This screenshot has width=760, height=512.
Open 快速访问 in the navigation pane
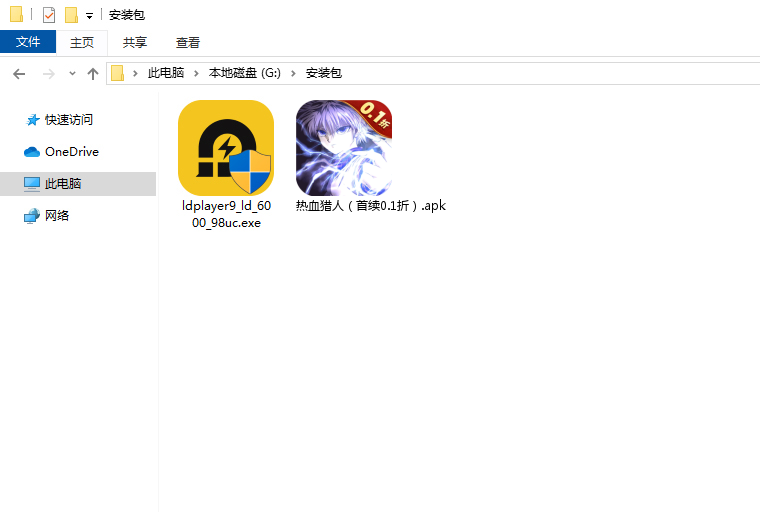click(x=68, y=120)
